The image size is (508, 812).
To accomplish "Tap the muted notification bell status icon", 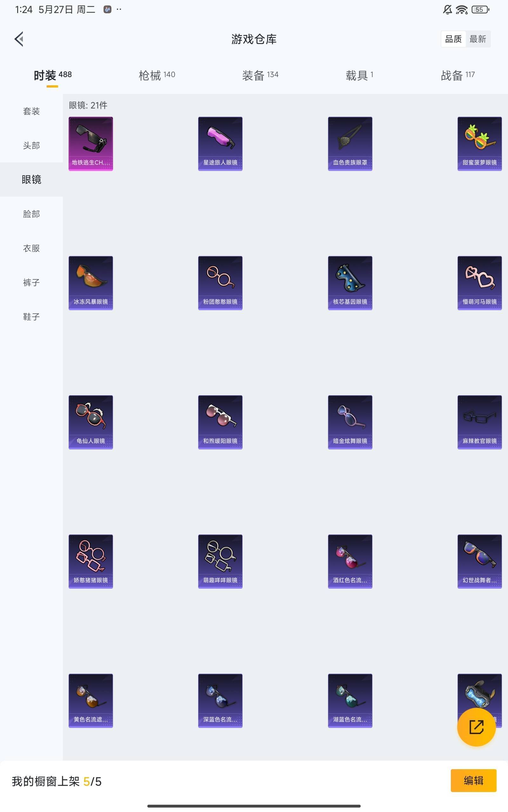I will coord(447,10).
